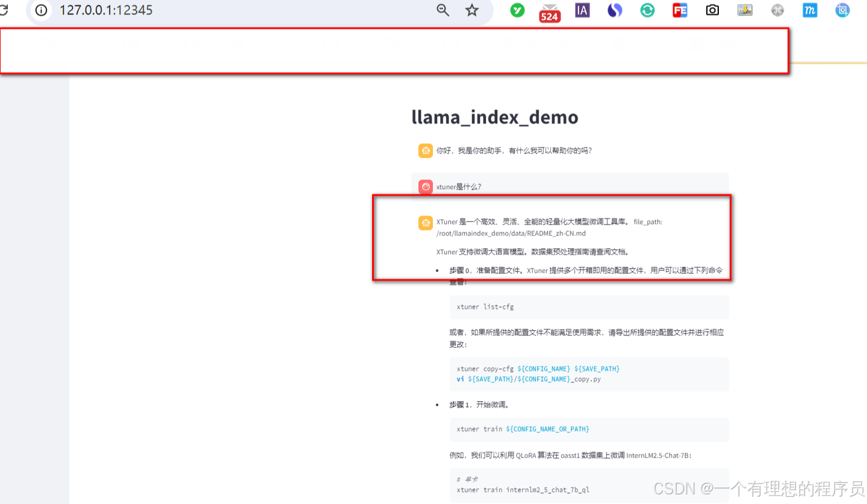Screen dimensions: 867x504
Task: Click the blue crop-capture extension icon
Action: point(842,10)
